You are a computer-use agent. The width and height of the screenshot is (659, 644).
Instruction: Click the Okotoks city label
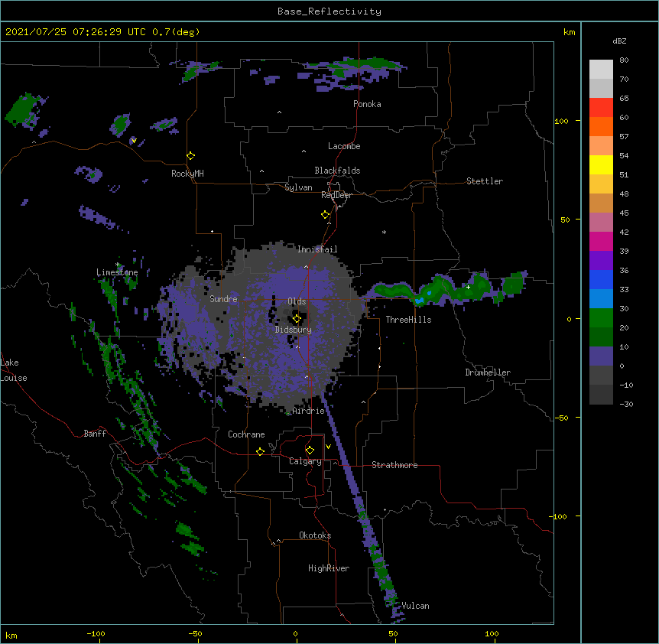click(315, 535)
